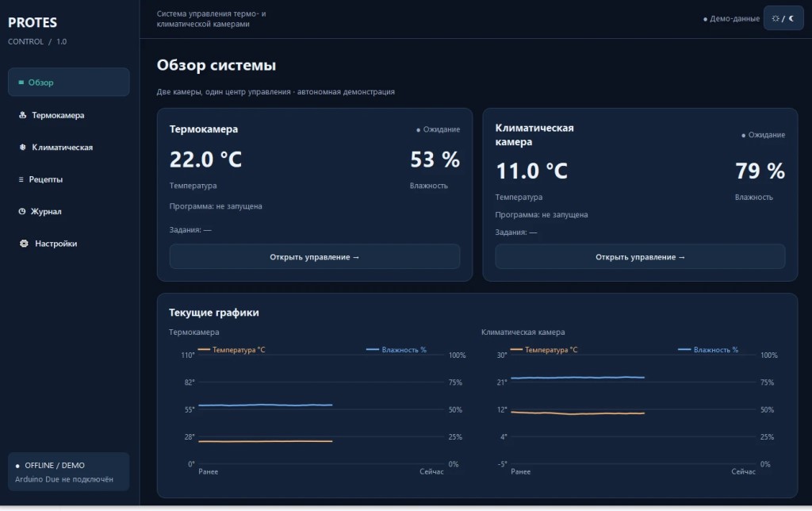Viewport: 812px width, 511px height.
Task: Open управление for Климатическая камера card
Action: coord(640,256)
